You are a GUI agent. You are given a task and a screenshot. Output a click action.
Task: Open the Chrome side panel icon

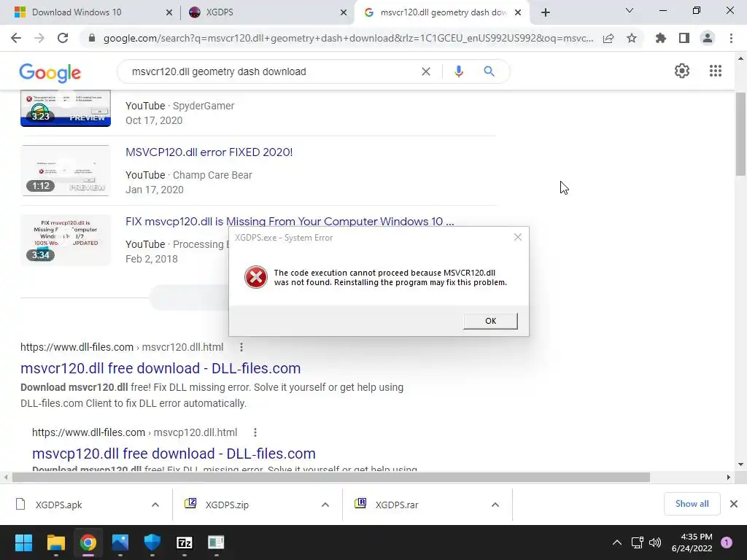pos(684,38)
